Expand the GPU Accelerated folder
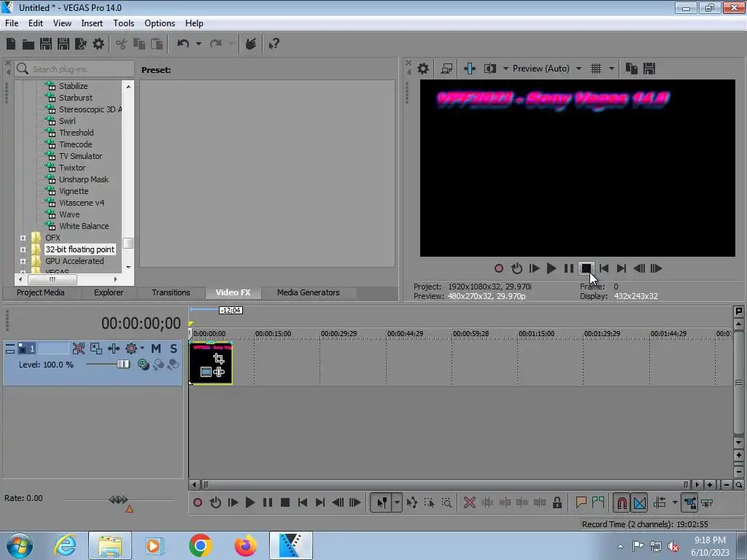The height and width of the screenshot is (560, 747). pyautogui.click(x=23, y=261)
